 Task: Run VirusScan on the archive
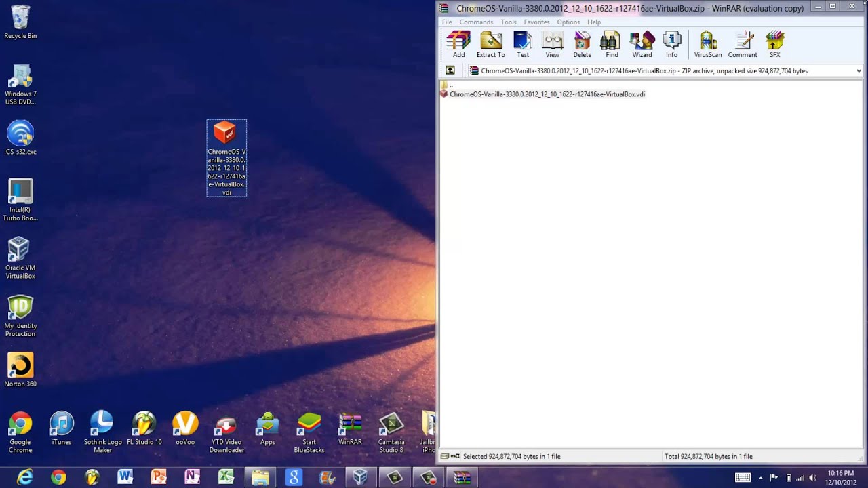pos(708,45)
